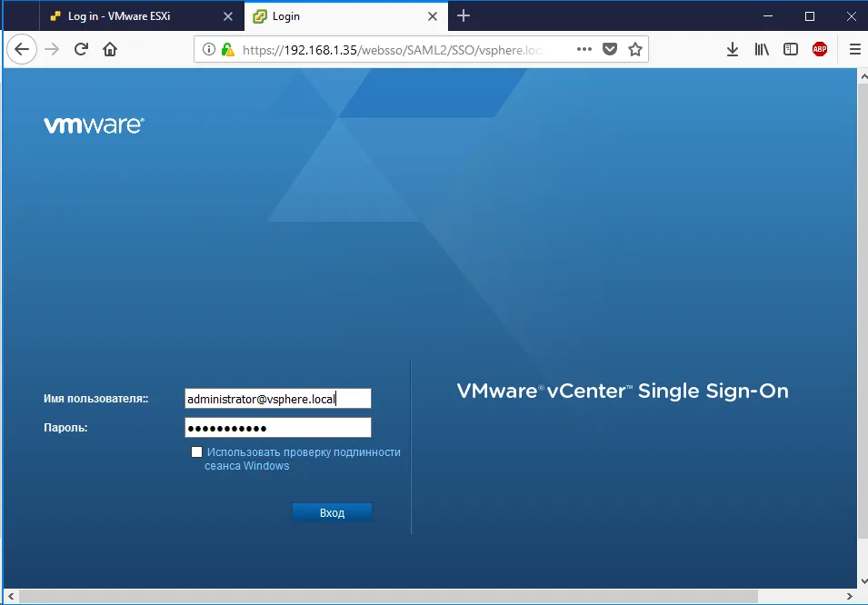Open page actions three-dot menu
Image resolution: width=868 pixels, height=605 pixels.
coord(584,49)
